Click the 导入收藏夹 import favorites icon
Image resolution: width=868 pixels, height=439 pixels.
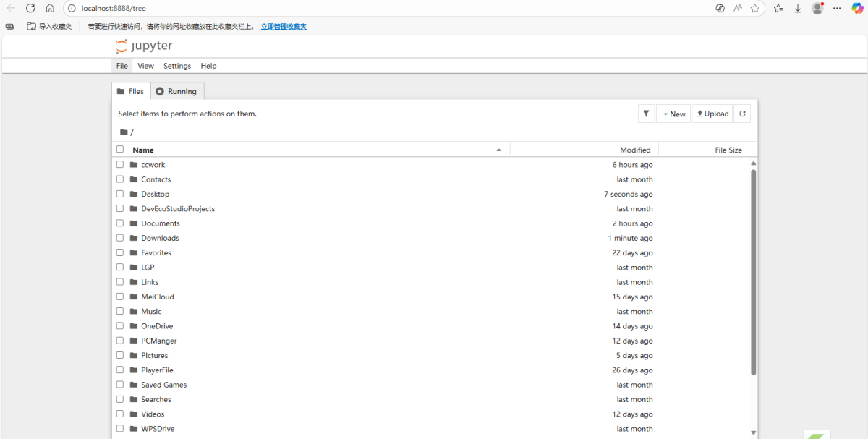click(x=31, y=26)
